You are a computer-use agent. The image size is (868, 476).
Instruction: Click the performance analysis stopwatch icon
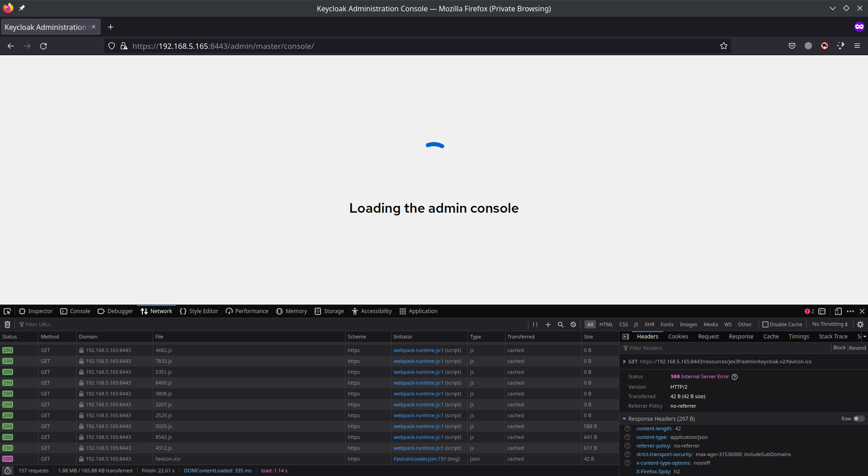8,471
